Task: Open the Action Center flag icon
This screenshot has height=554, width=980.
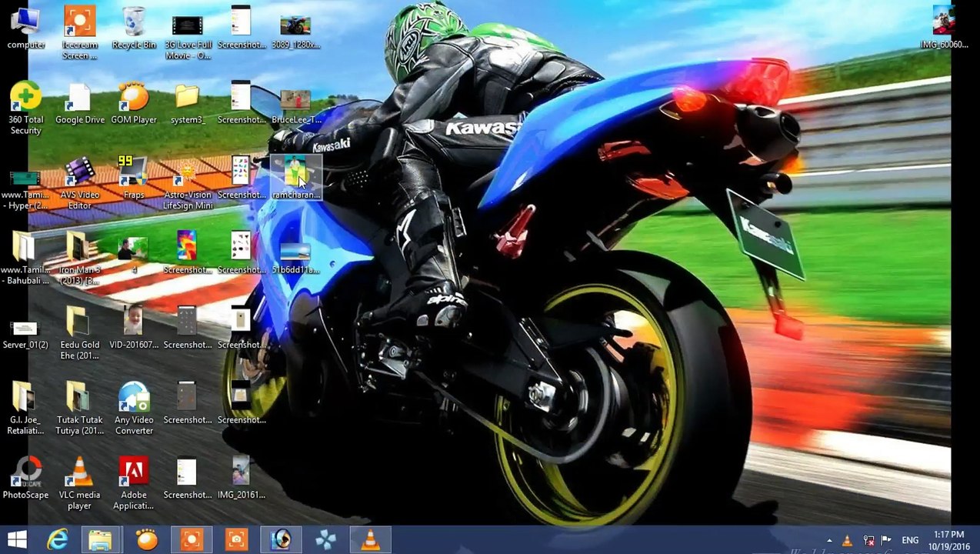Action: tap(886, 541)
